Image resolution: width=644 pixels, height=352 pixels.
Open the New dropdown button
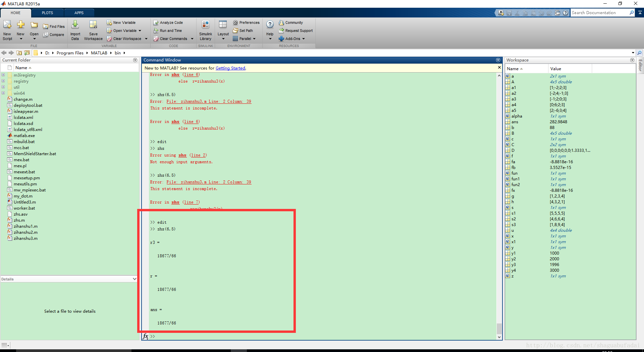(x=20, y=30)
